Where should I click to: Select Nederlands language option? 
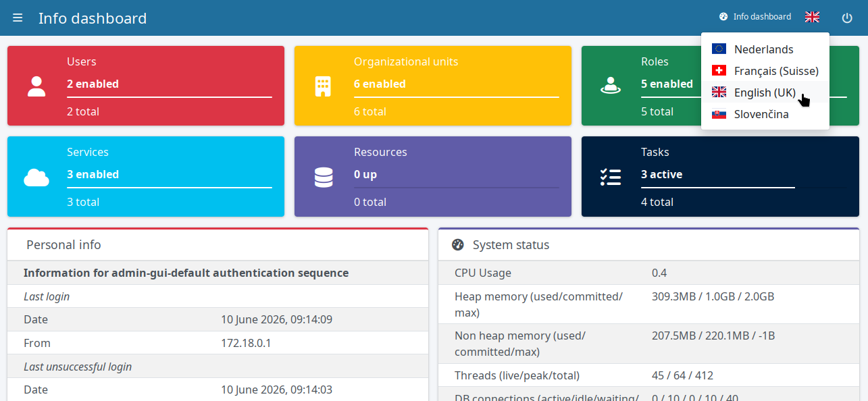pos(765,49)
